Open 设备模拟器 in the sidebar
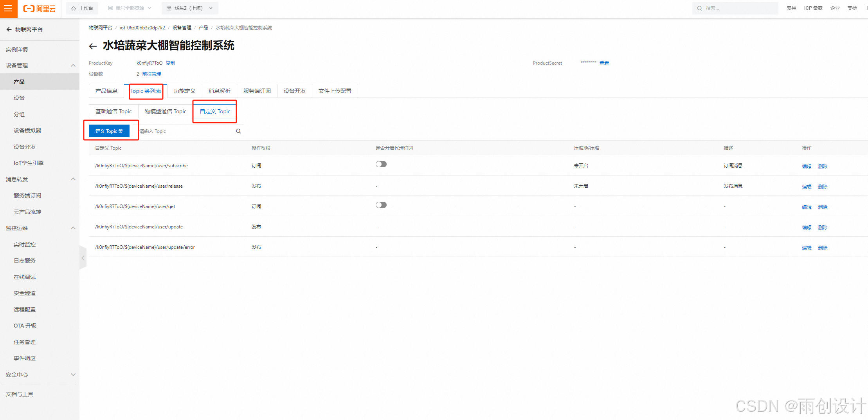Viewport: 868px width, 420px height. click(27, 130)
